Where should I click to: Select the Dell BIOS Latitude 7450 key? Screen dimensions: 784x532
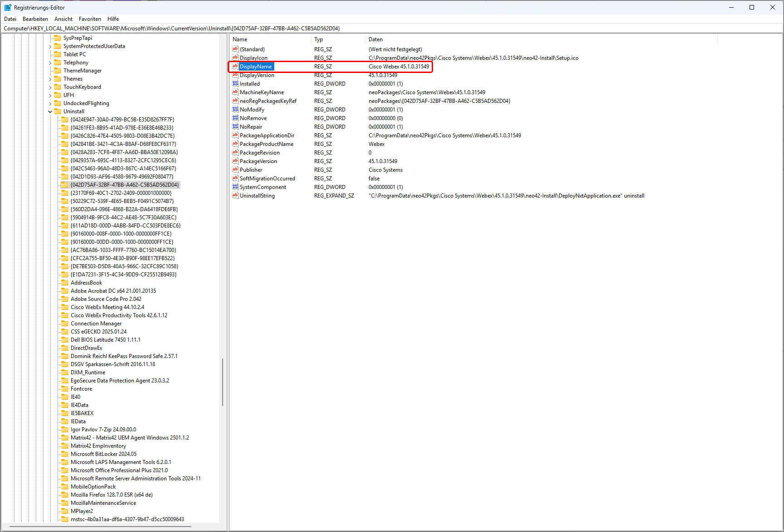(x=106, y=340)
